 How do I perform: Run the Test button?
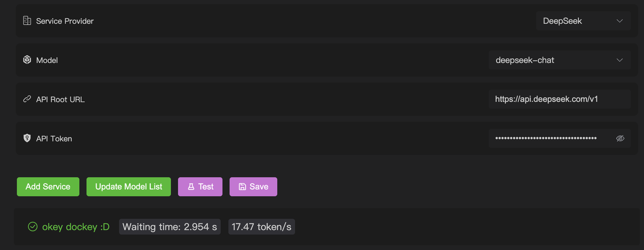tap(200, 187)
